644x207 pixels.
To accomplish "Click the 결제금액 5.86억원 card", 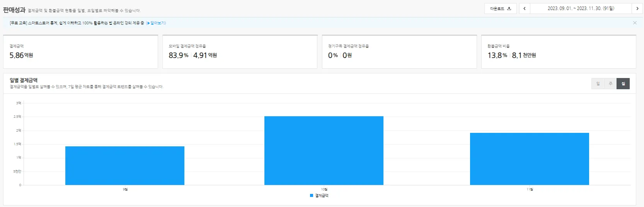I will (x=80, y=52).
